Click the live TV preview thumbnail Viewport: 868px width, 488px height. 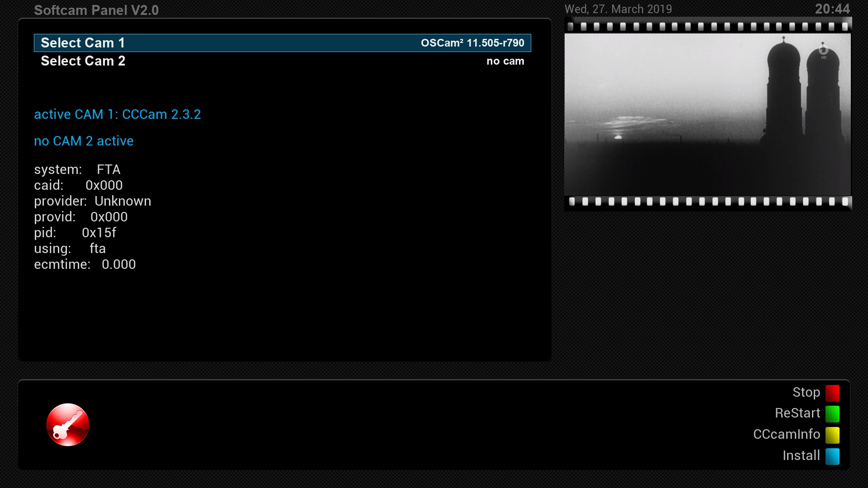coord(708,114)
